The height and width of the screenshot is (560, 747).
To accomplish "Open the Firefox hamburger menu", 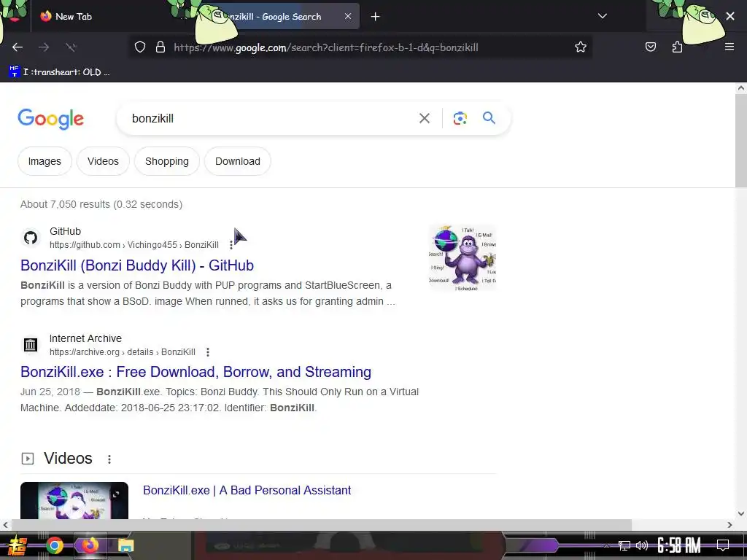I will pyautogui.click(x=729, y=47).
